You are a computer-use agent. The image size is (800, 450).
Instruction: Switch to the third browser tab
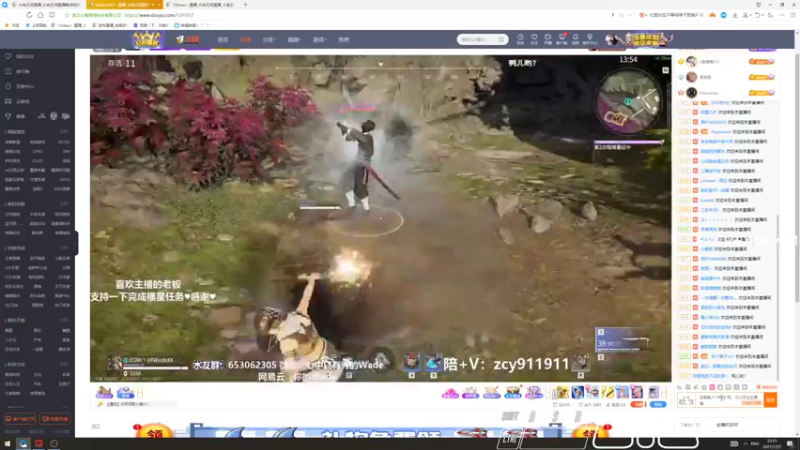203,5
